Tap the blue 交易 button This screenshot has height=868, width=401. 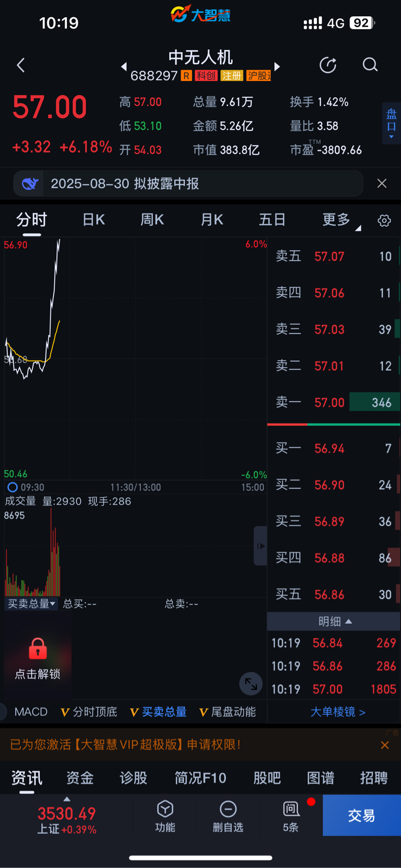362,815
